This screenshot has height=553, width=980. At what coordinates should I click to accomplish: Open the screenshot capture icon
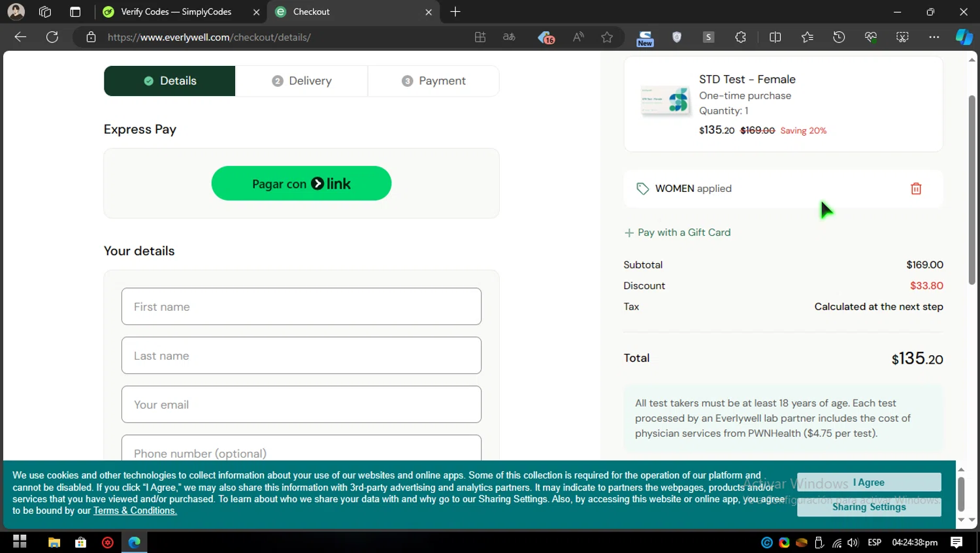[902, 37]
